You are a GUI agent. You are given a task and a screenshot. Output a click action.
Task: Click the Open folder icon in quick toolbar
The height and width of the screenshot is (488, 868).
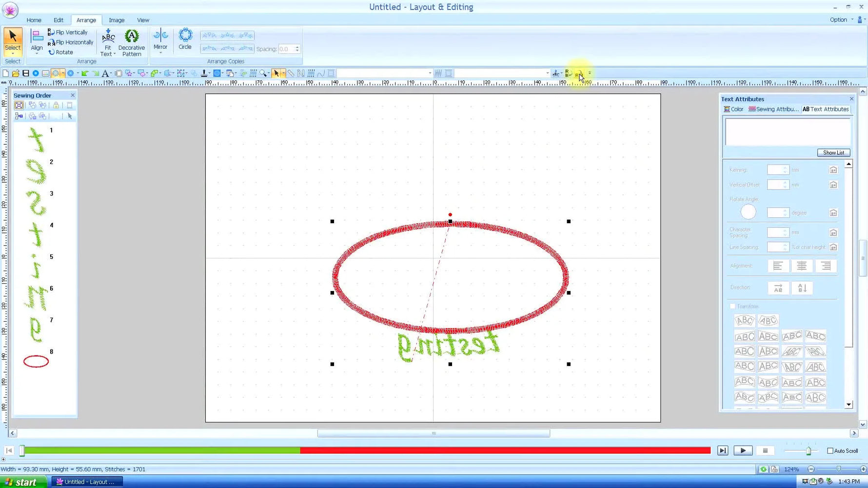[x=16, y=73]
